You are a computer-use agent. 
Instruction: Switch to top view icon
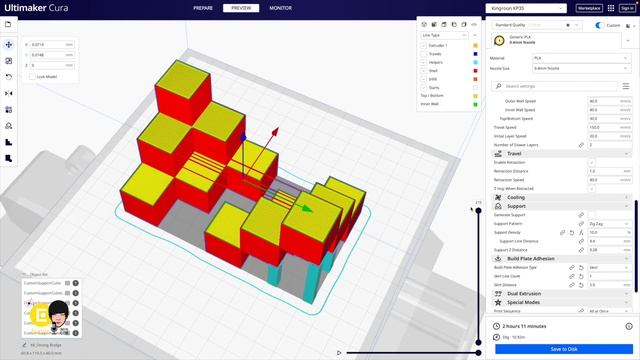click(x=444, y=24)
